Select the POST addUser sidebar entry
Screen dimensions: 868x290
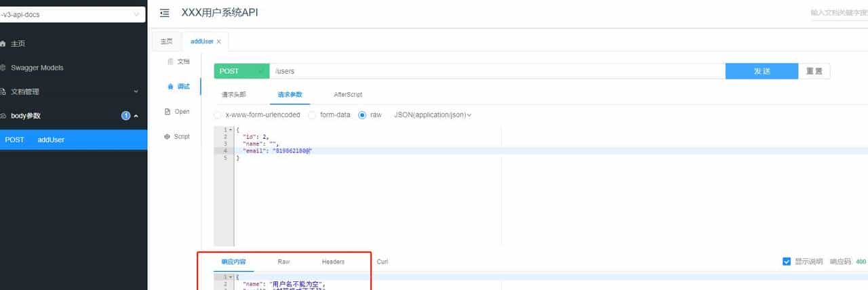(x=73, y=140)
